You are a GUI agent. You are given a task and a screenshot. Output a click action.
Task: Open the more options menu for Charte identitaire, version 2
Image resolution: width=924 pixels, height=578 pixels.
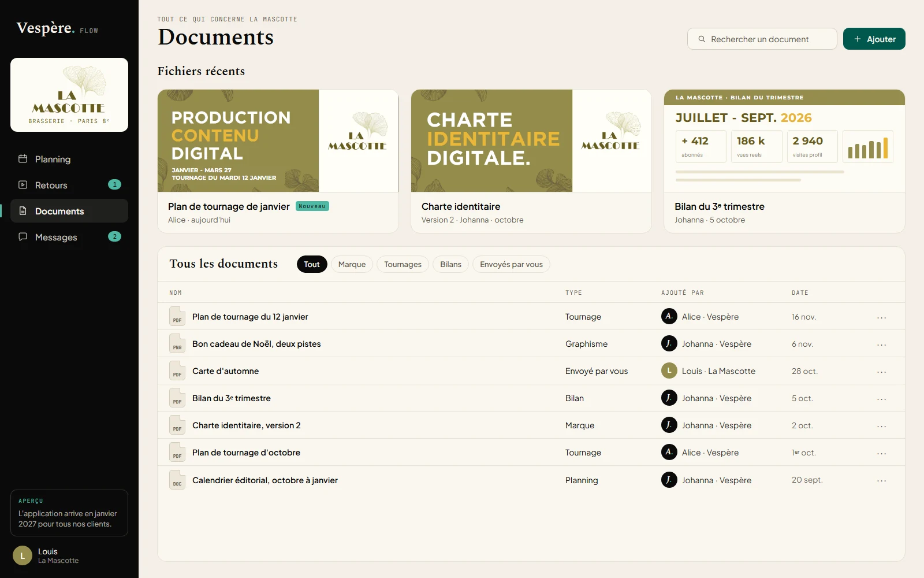click(881, 426)
